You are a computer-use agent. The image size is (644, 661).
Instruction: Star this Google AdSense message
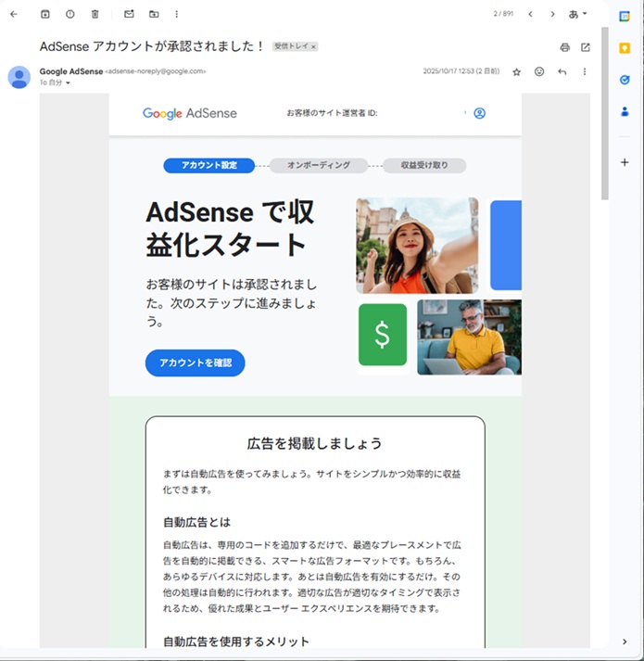(x=516, y=71)
